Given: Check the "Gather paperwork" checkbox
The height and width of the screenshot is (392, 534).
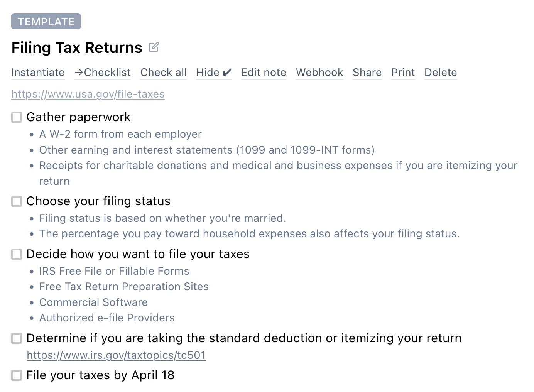Looking at the screenshot, I should (x=16, y=117).
